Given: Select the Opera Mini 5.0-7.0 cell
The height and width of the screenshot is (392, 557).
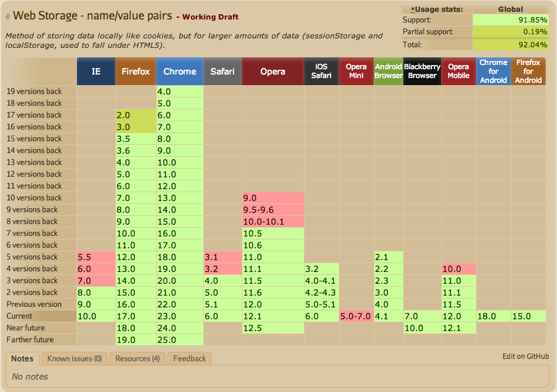Looking at the screenshot, I should pos(356,316).
